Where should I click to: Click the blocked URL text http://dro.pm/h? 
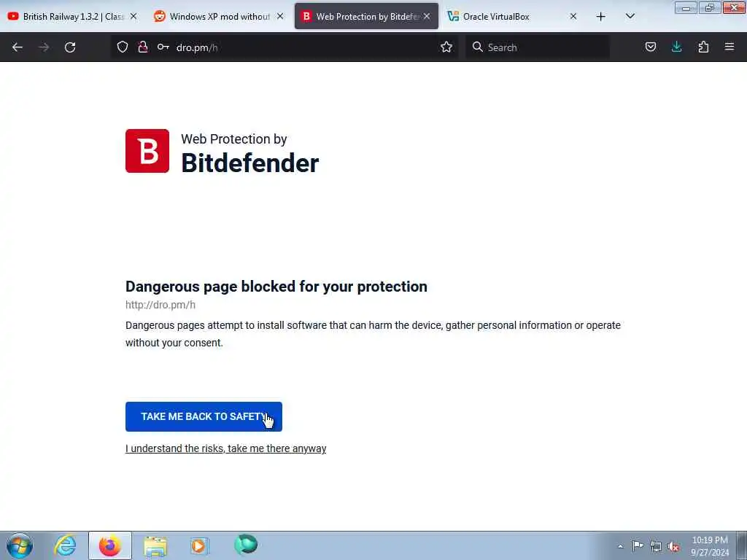[160, 305]
